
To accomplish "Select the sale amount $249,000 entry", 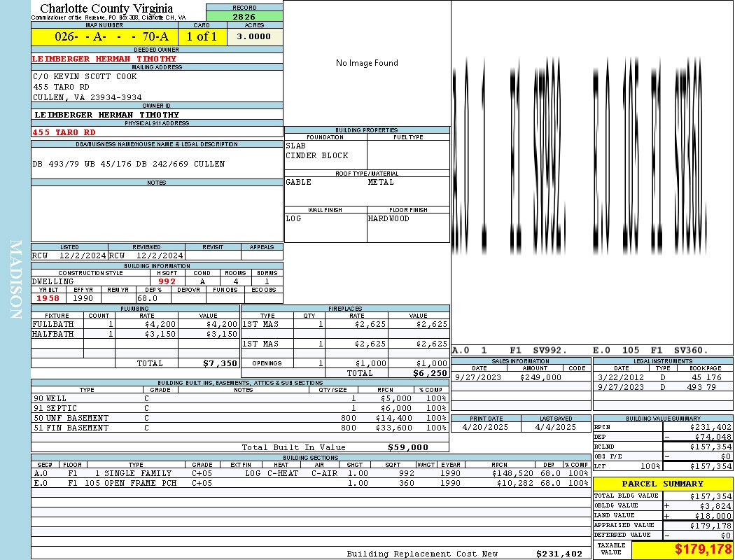I will coord(540,377).
